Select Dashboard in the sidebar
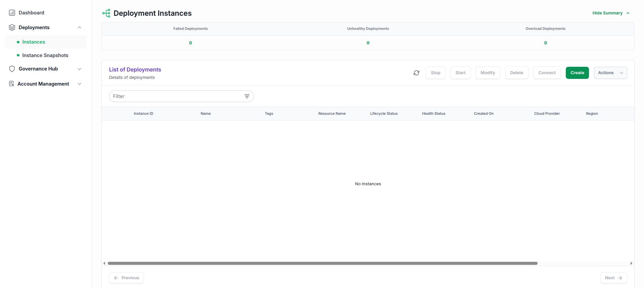644x288 pixels. 31,13
